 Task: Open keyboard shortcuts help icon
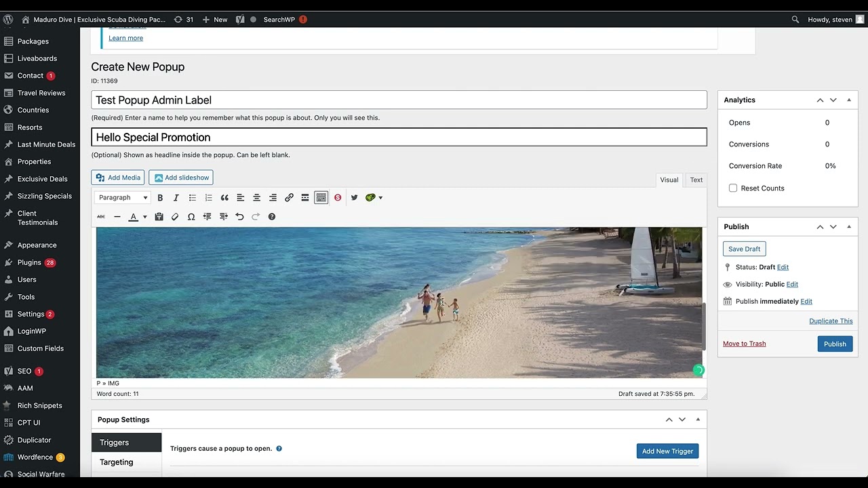point(272,217)
